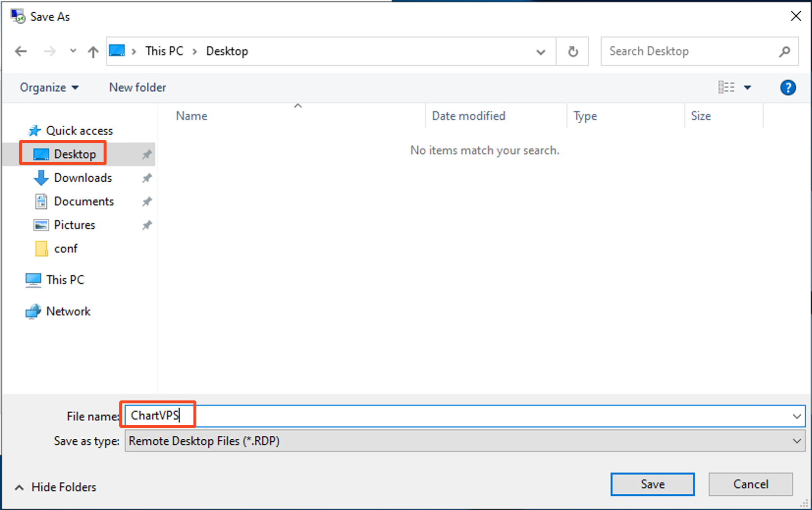Click New folder in the toolbar

pyautogui.click(x=137, y=87)
